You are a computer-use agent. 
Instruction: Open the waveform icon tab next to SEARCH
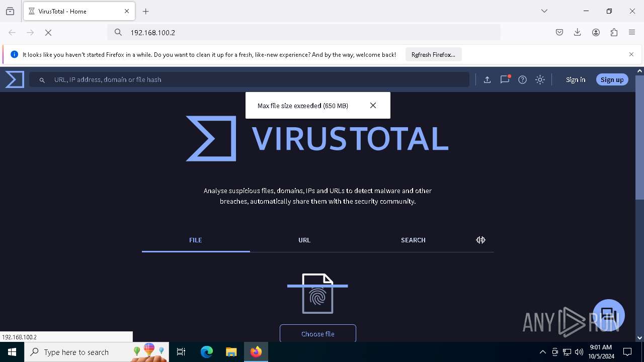coord(480,240)
